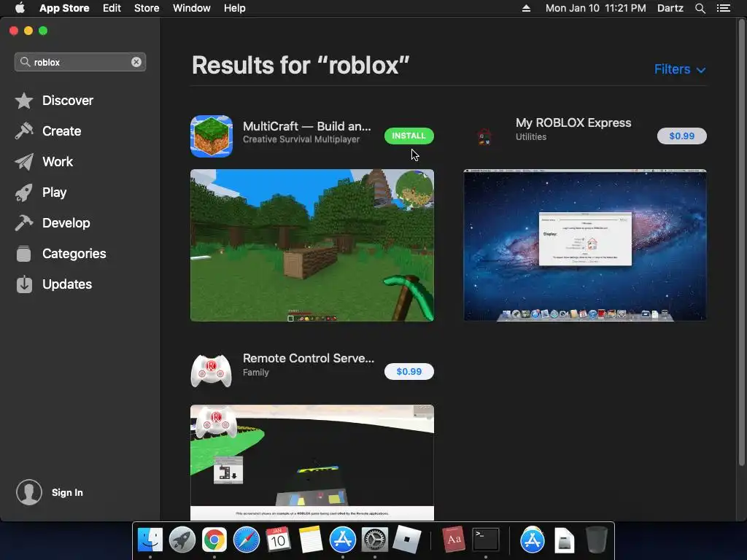This screenshot has height=560, width=747.
Task: Go to the Work section
Action: click(x=43, y=162)
